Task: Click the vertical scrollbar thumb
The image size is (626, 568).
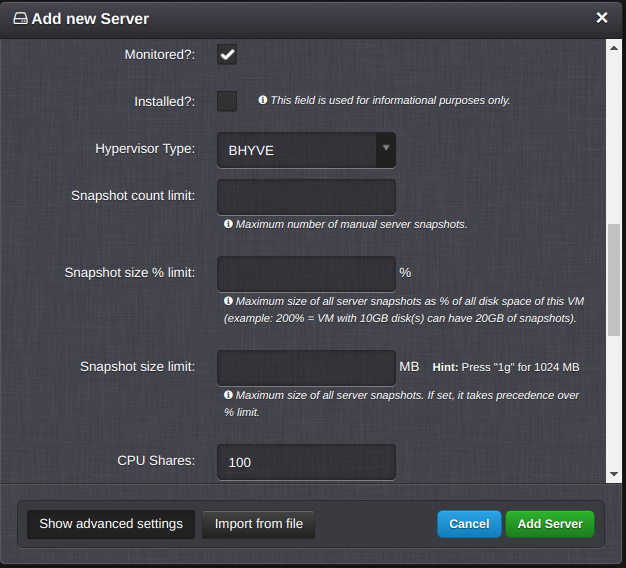Action: point(614,280)
